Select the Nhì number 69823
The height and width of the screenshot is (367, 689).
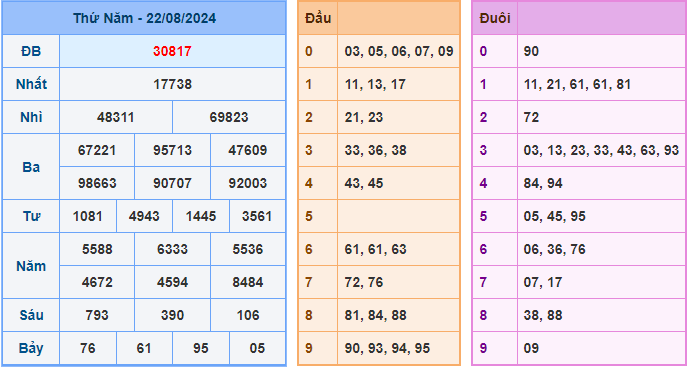(229, 117)
